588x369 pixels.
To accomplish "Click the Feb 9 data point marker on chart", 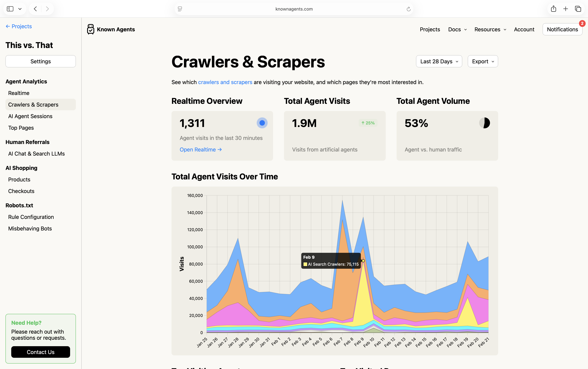I will coord(363,261).
